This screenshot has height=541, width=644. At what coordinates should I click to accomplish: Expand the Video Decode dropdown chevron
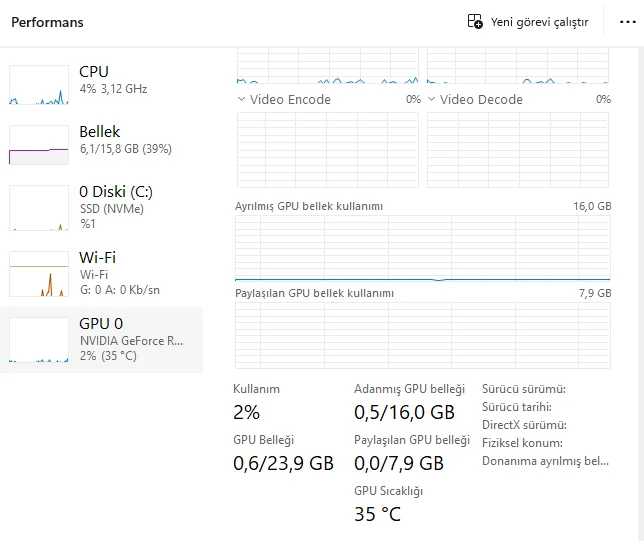[x=432, y=99]
